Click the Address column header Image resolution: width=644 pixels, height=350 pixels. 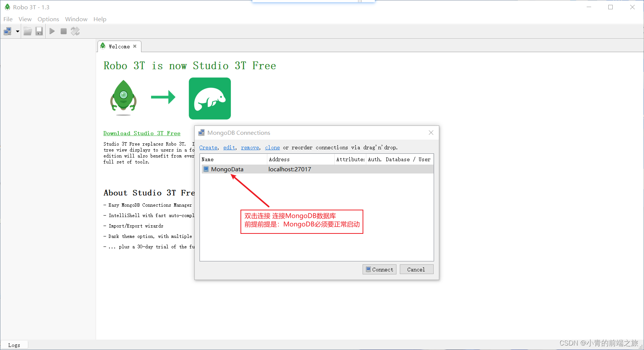click(x=301, y=159)
